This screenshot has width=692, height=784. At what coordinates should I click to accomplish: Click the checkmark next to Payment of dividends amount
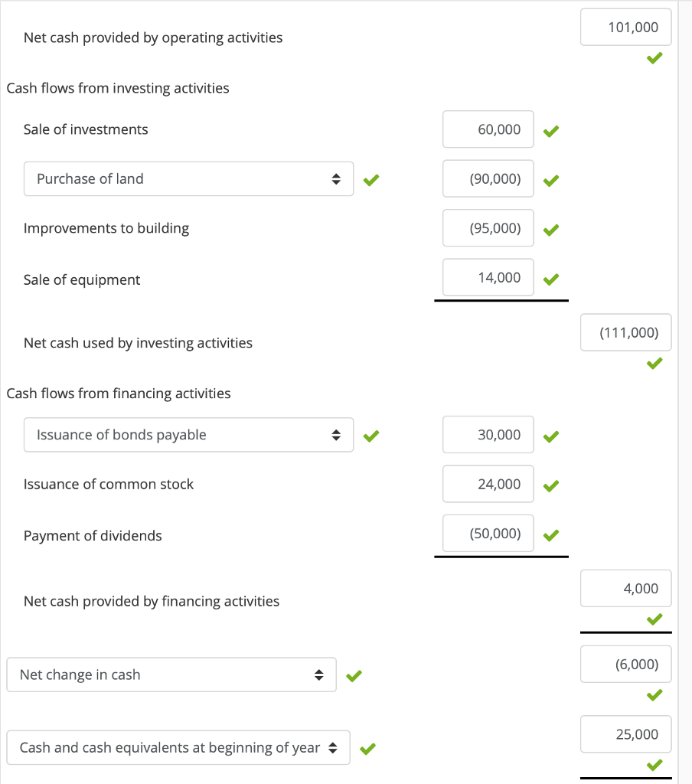[x=550, y=534]
